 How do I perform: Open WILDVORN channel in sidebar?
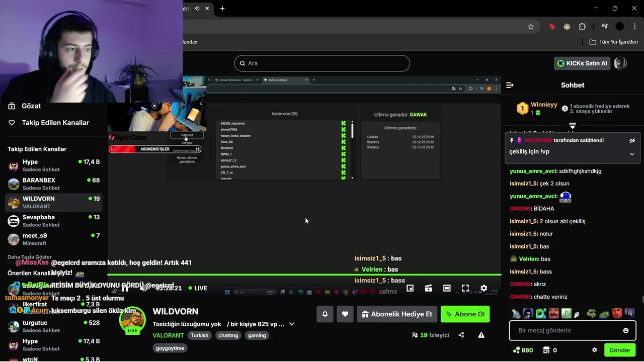(54, 202)
